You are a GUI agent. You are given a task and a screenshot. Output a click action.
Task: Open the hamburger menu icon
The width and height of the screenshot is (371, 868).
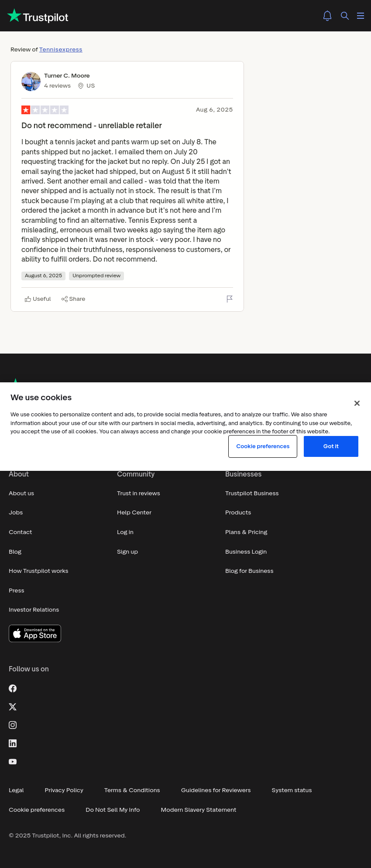[x=361, y=16]
